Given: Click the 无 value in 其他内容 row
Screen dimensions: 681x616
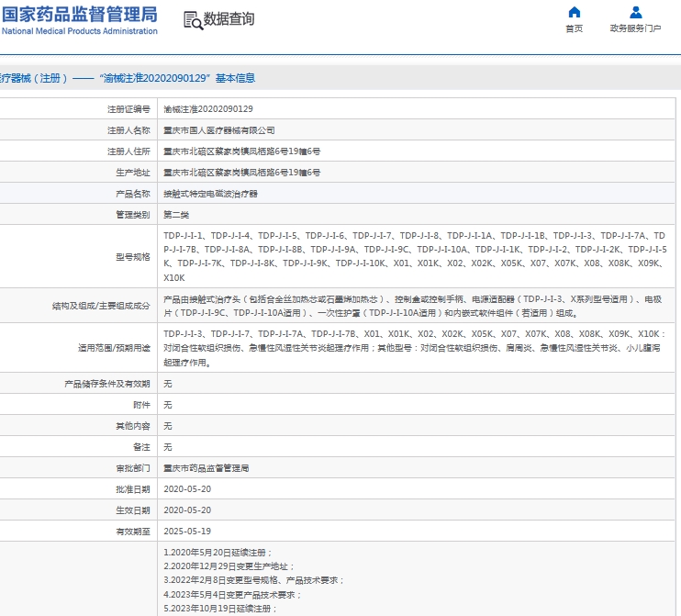Looking at the screenshot, I should [x=168, y=426].
